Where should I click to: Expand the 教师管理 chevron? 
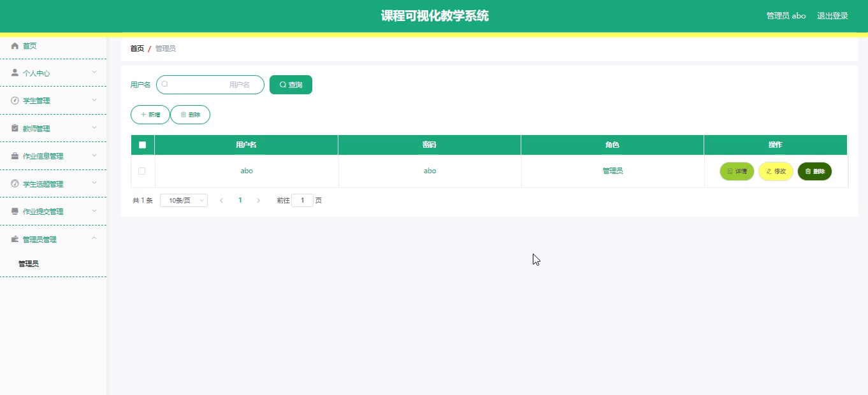coord(94,127)
